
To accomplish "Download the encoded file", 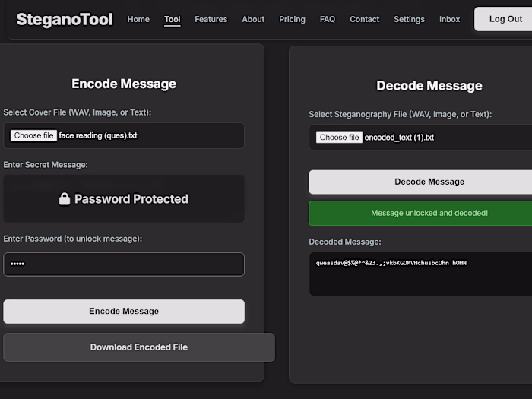I will point(139,347).
